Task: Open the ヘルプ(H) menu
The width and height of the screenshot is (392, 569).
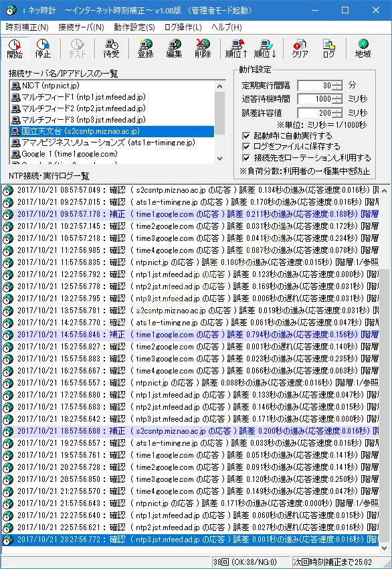Action: (x=226, y=27)
